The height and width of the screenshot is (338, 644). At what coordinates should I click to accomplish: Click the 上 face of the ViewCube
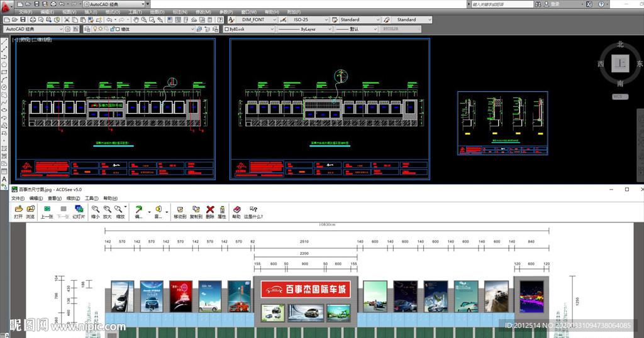coord(621,63)
